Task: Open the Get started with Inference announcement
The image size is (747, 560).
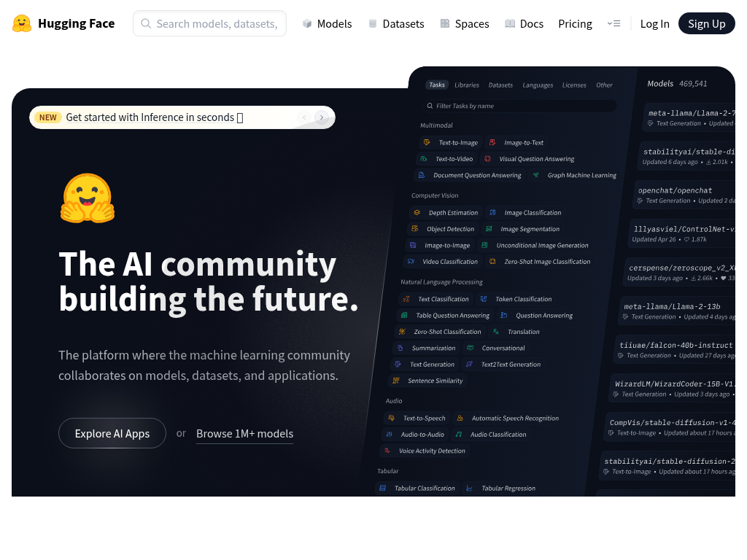Action: point(155,117)
